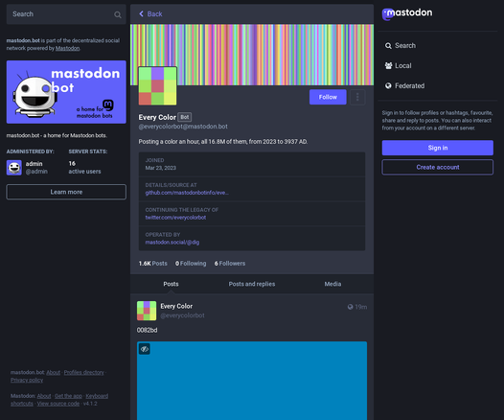Click the 19m post timestamp

pos(361,307)
